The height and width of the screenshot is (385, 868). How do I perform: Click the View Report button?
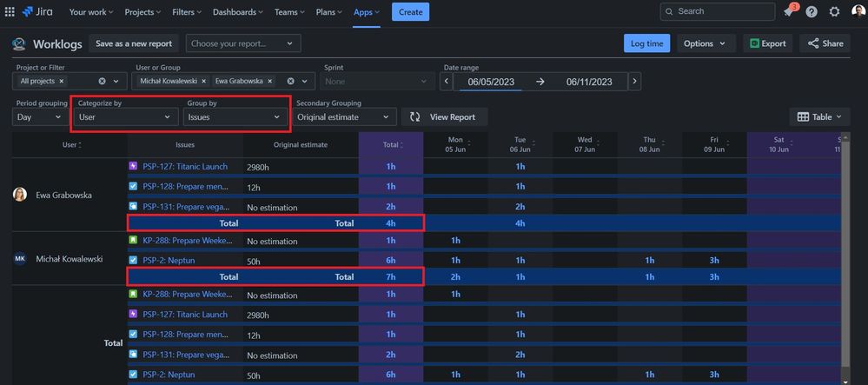(444, 116)
